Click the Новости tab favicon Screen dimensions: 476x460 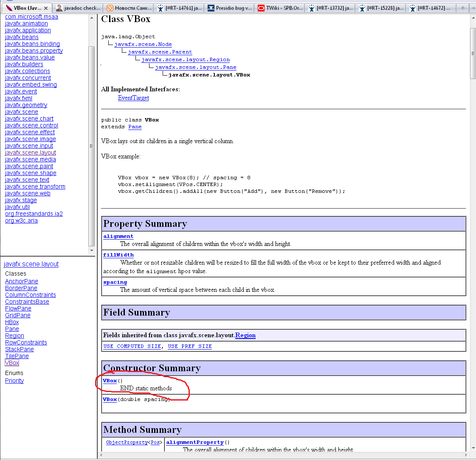pos(110,8)
